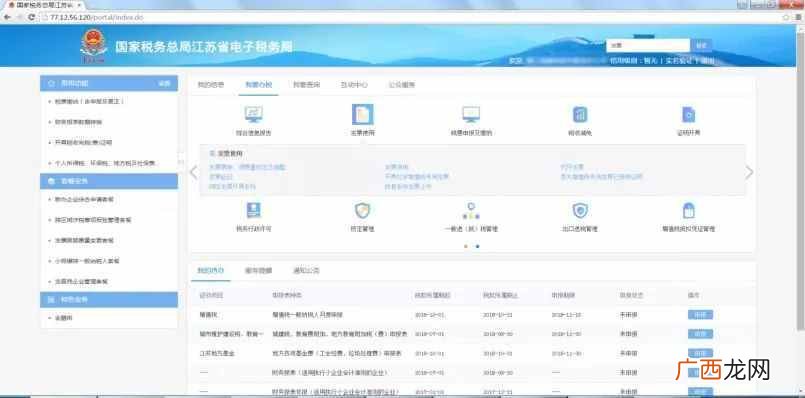This screenshot has height=398, width=805.
Task: Open 开具税收完税(费)证明 sidebar item
Action: click(x=83, y=143)
